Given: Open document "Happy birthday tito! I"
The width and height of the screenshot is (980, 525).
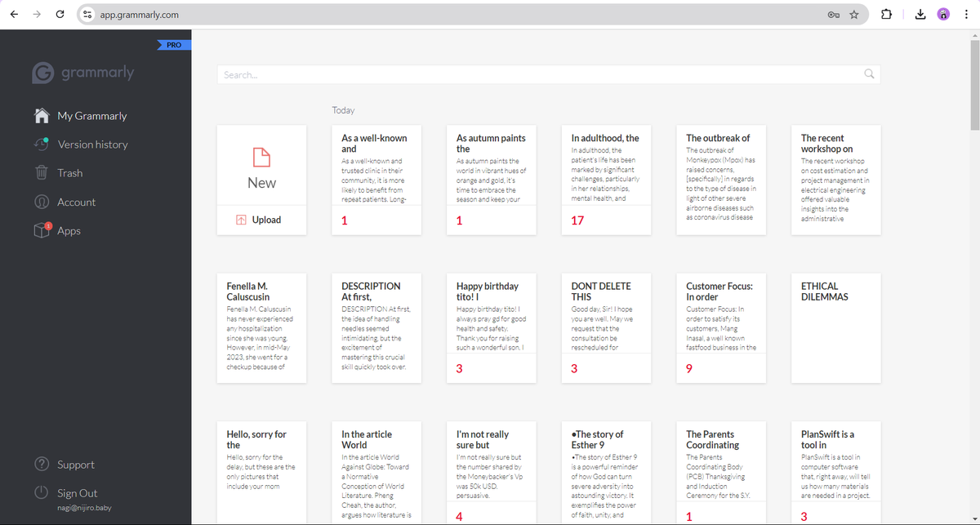Looking at the screenshot, I should tap(492, 327).
